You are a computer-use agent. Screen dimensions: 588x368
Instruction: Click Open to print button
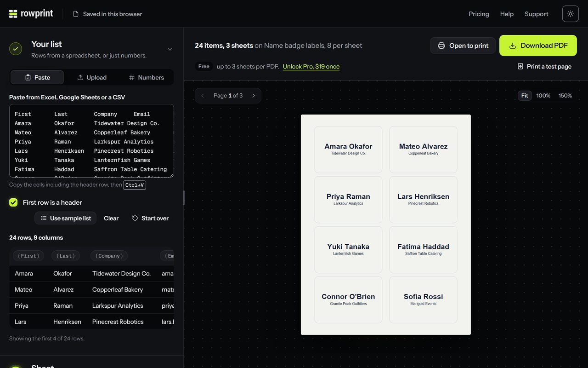(463, 46)
